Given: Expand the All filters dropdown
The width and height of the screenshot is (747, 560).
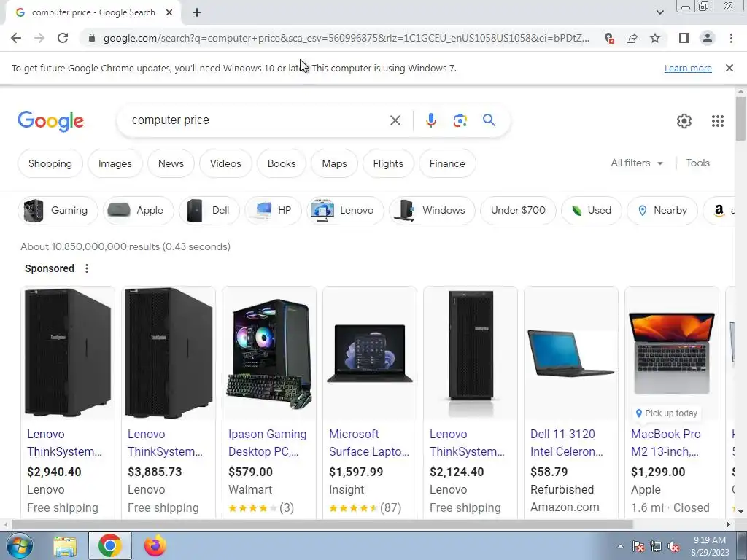Looking at the screenshot, I should click(x=637, y=163).
